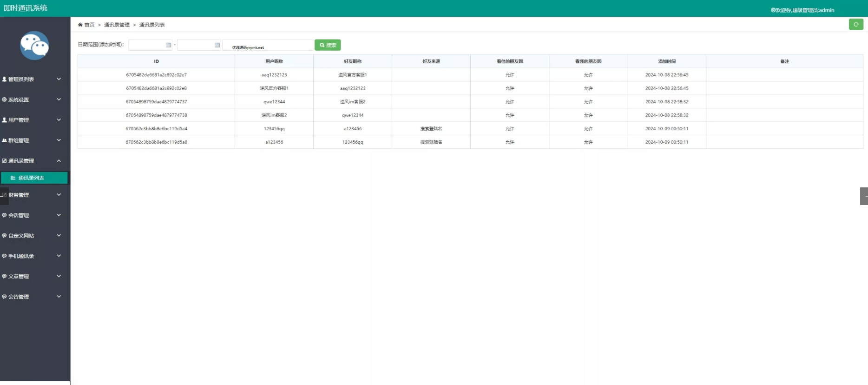Select the 通讯录列表 submenu item

pyautogui.click(x=34, y=178)
